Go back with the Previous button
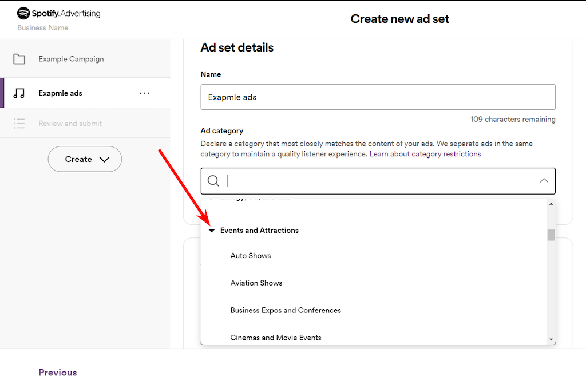 tap(58, 373)
